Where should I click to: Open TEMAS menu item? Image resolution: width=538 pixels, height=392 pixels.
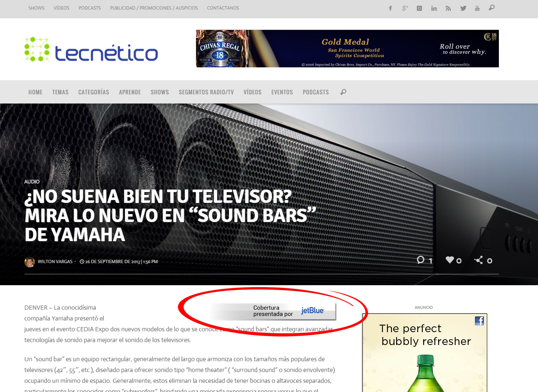pos(60,92)
